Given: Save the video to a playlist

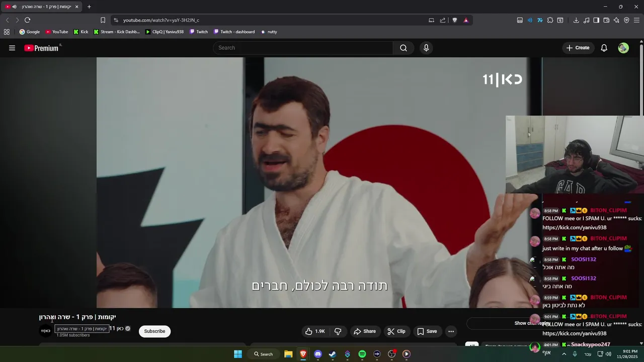Looking at the screenshot, I should (x=427, y=331).
